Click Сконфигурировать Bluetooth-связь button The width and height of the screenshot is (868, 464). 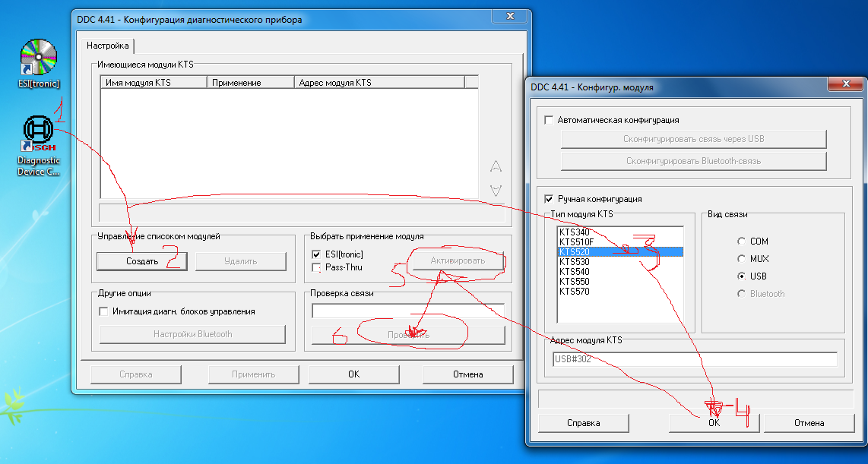tap(694, 162)
